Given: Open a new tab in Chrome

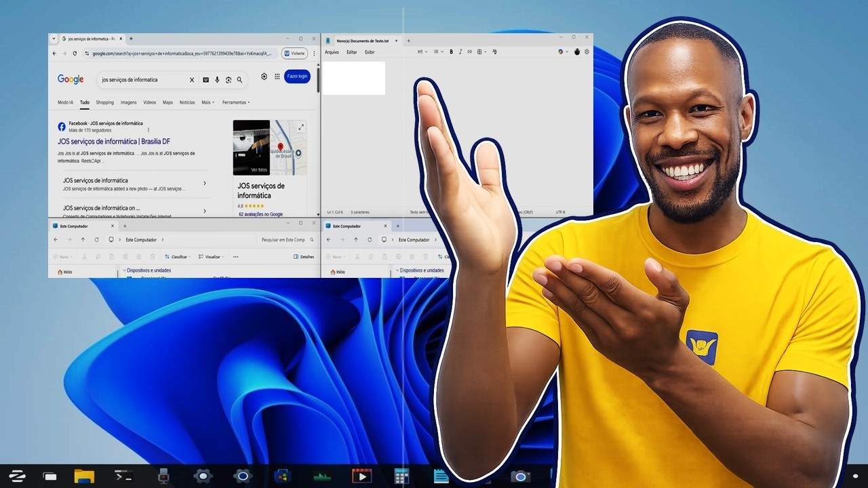Looking at the screenshot, I should (x=131, y=39).
